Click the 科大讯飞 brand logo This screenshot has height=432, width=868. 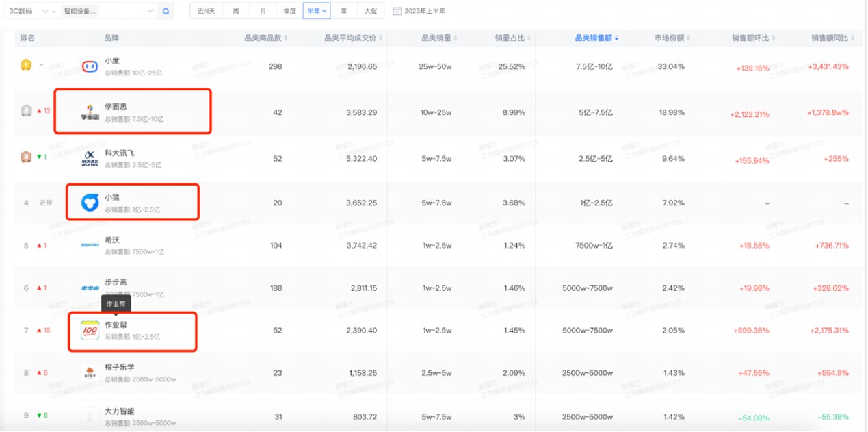(x=90, y=158)
